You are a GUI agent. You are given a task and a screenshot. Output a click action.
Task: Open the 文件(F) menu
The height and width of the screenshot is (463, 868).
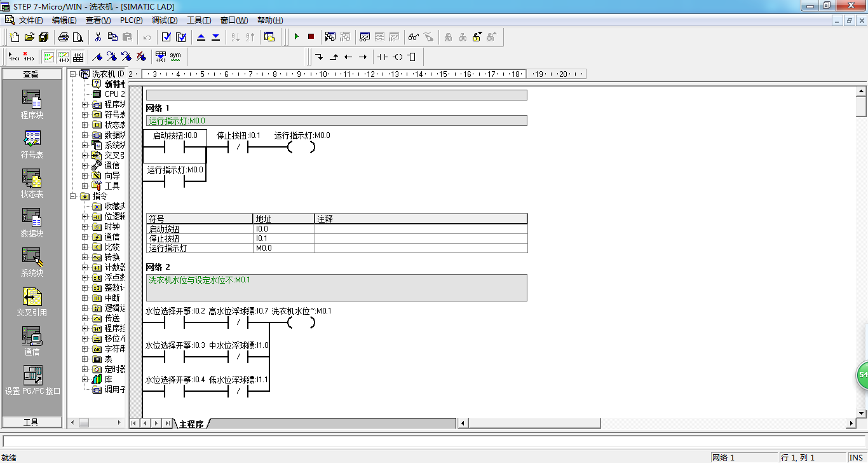click(31, 20)
